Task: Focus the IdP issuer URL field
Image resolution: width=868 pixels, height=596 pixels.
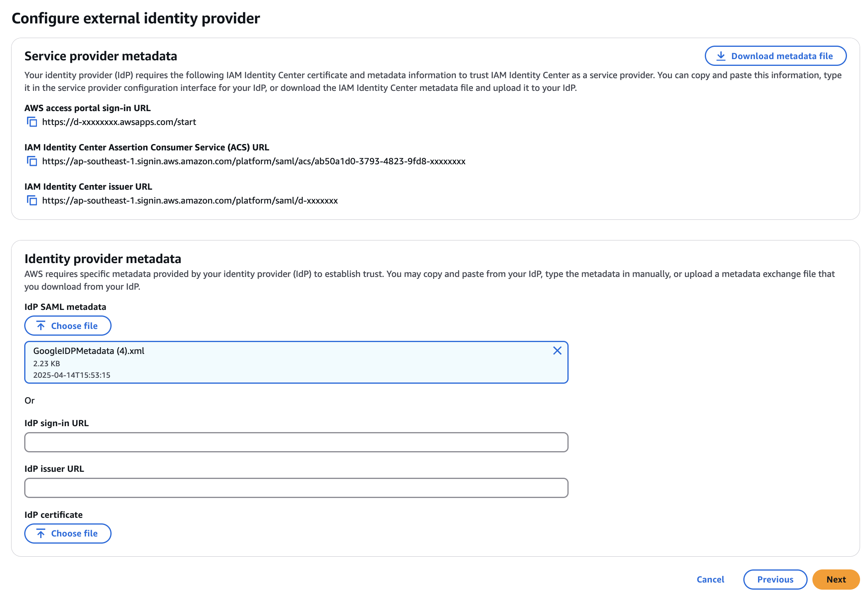Action: click(x=296, y=488)
